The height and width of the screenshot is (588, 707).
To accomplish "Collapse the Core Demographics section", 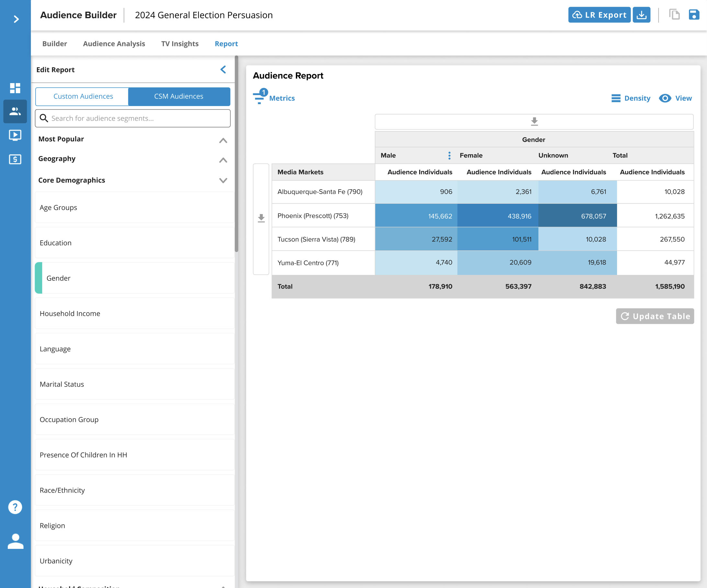I will (x=223, y=180).
